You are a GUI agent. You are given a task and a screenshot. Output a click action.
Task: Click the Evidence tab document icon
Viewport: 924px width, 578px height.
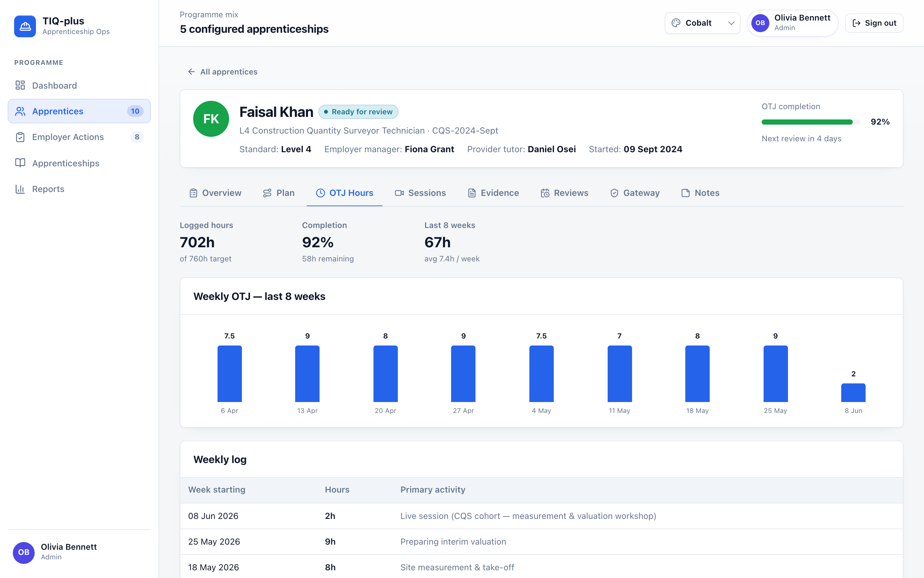pos(472,193)
